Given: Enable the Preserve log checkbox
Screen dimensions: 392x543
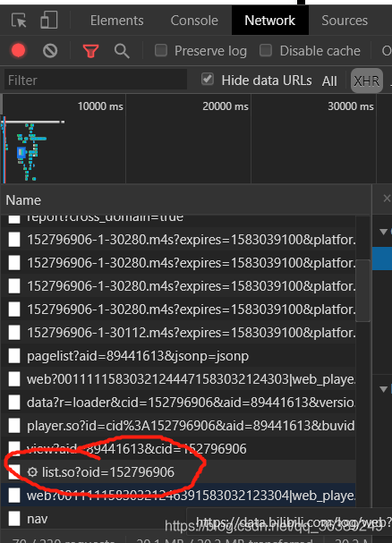Looking at the screenshot, I should coord(161,51).
